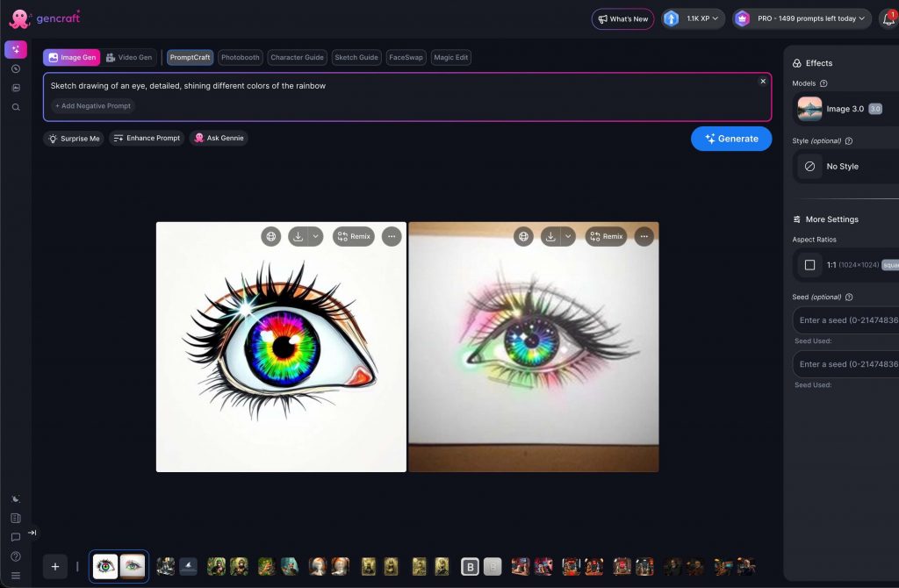
Task: Click the help icon next to Models
Action: [823, 84]
